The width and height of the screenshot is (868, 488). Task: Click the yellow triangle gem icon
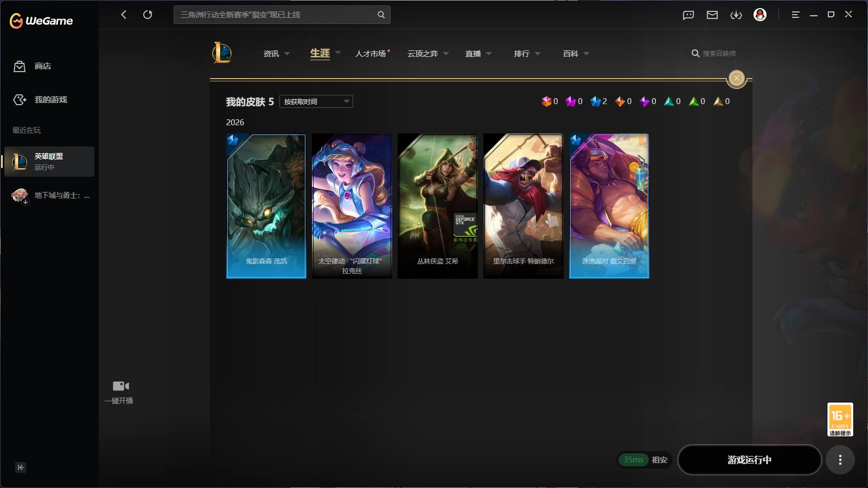coord(718,101)
